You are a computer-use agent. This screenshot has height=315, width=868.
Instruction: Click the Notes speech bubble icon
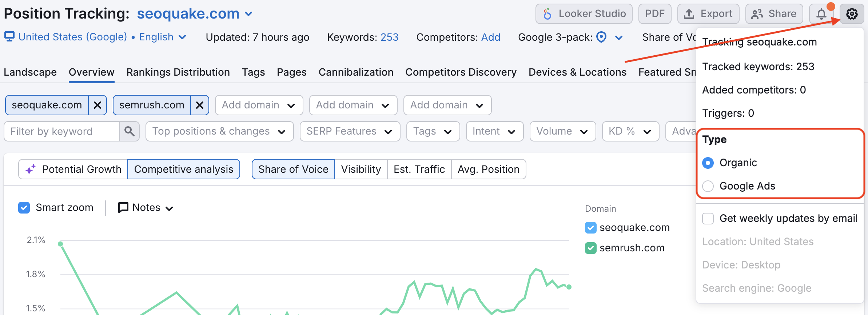point(123,208)
